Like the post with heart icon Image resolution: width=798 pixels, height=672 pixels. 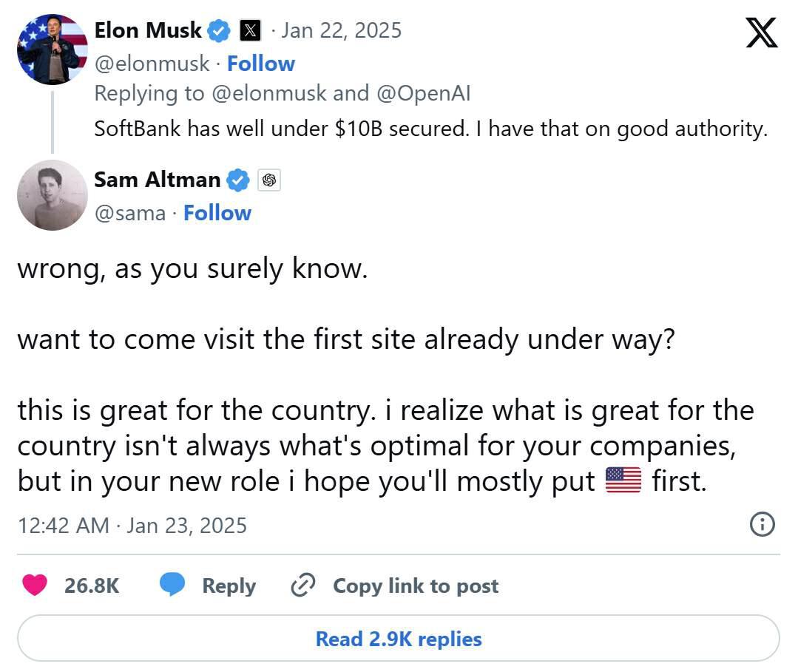tap(34, 586)
